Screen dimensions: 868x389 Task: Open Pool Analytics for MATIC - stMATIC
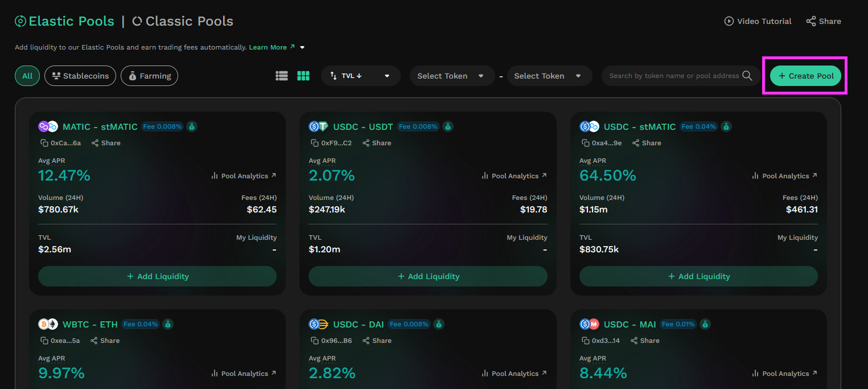pyautogui.click(x=244, y=176)
